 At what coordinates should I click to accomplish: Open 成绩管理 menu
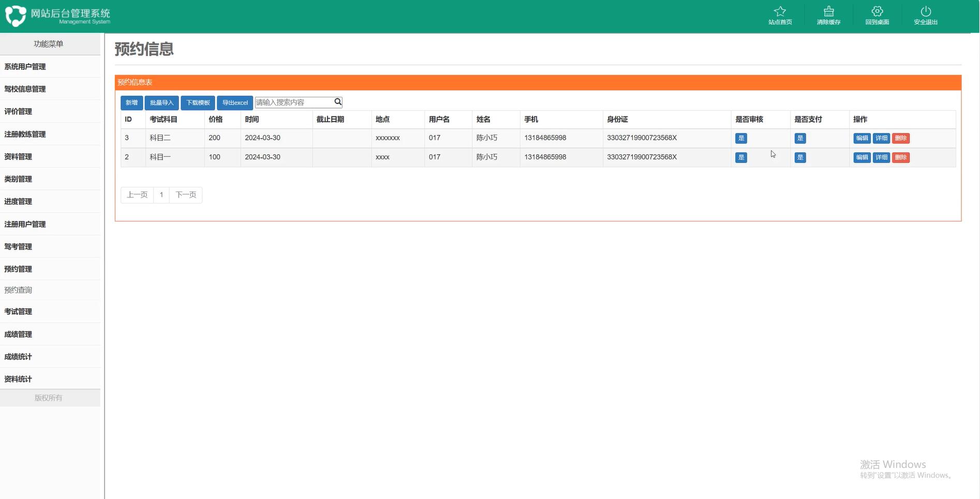click(x=50, y=334)
